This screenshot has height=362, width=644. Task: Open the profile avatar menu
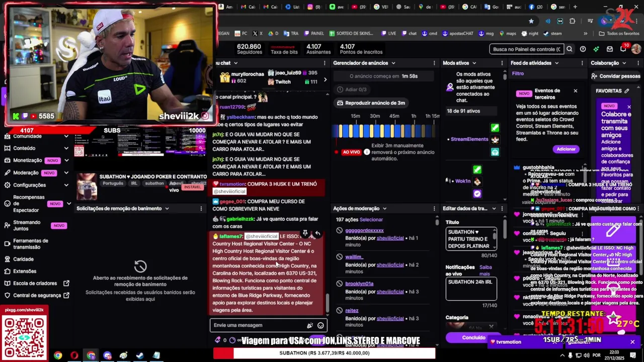tap(636, 49)
